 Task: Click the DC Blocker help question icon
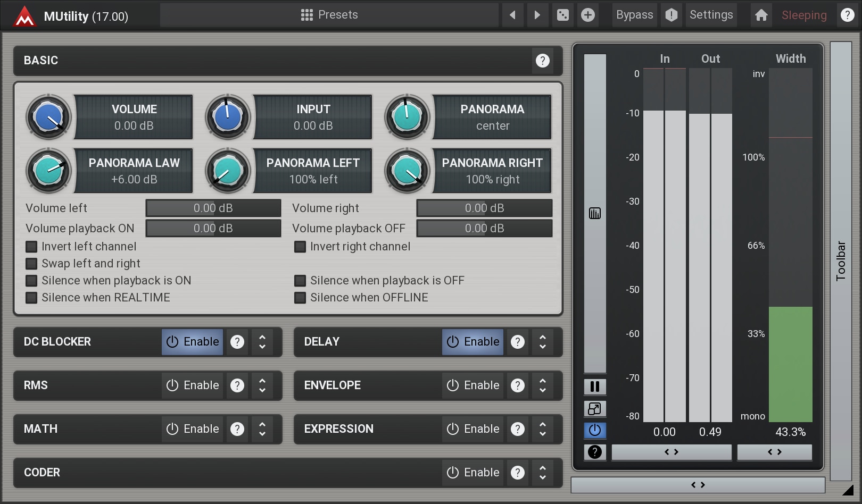[x=237, y=342]
